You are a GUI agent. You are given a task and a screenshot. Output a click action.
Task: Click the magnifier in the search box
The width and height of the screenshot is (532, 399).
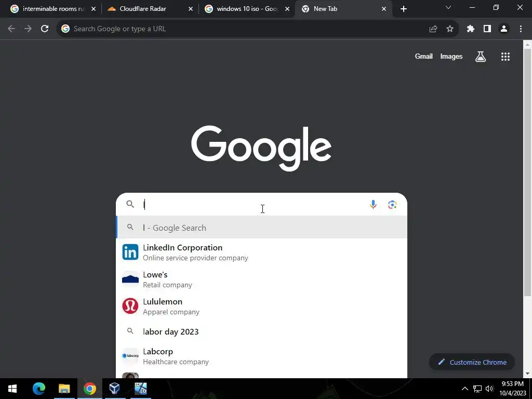pyautogui.click(x=130, y=204)
